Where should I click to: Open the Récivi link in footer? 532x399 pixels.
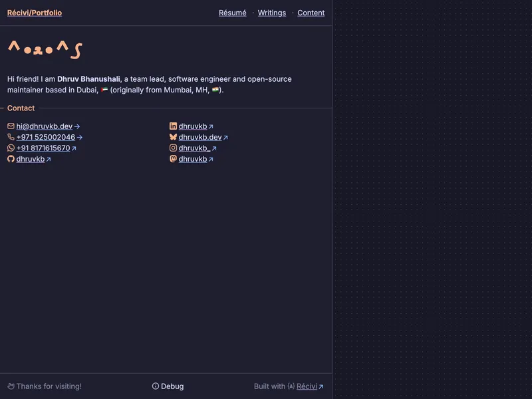307,386
